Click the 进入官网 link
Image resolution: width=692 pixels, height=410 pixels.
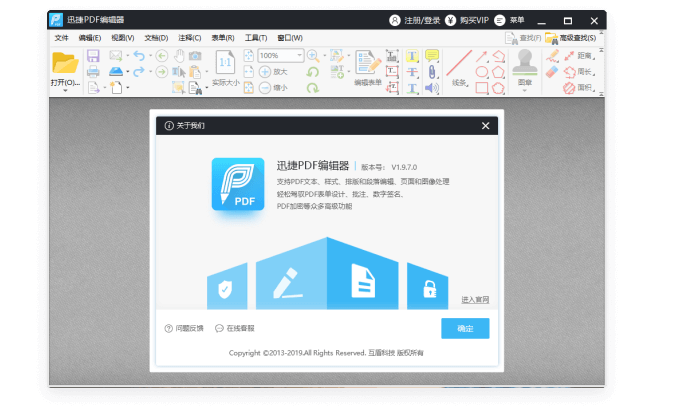(x=475, y=300)
